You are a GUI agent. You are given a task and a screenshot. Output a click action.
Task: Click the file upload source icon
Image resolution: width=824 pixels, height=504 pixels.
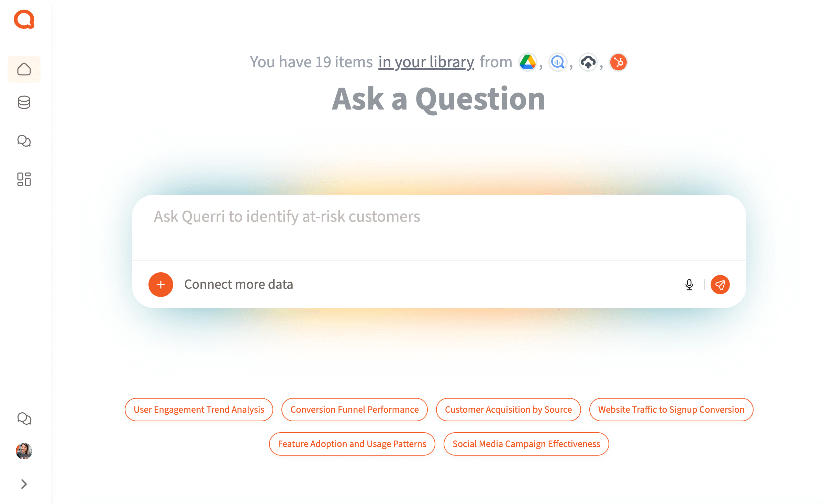tap(588, 62)
